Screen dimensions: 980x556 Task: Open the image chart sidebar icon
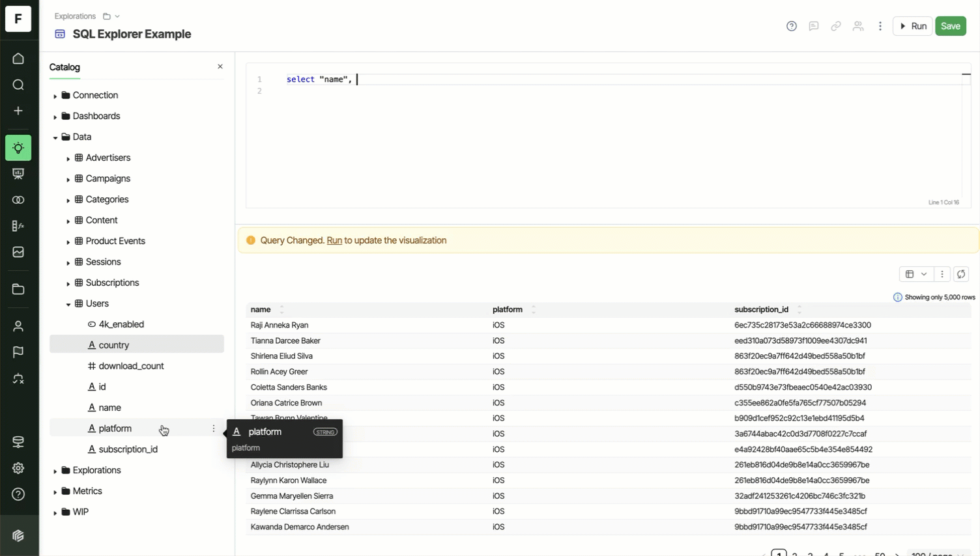click(18, 252)
